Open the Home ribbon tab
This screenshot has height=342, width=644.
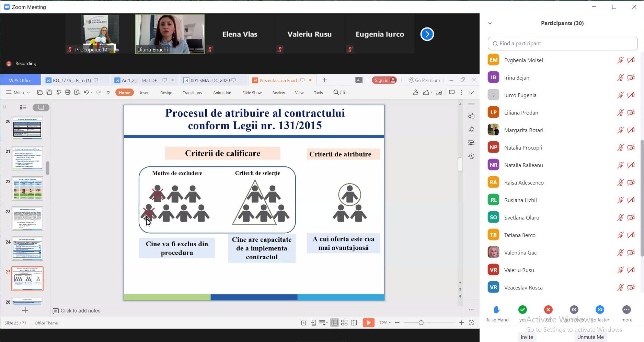[125, 92]
